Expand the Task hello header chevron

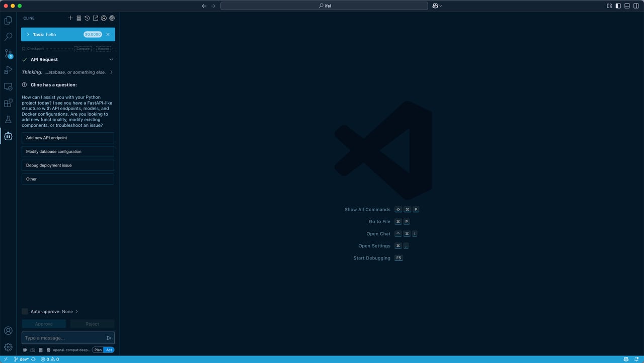(x=28, y=34)
